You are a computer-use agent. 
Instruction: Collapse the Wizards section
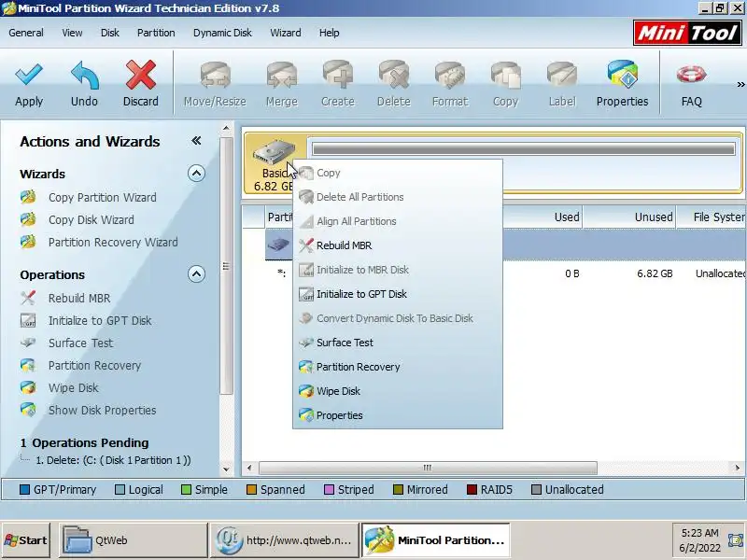(x=196, y=174)
